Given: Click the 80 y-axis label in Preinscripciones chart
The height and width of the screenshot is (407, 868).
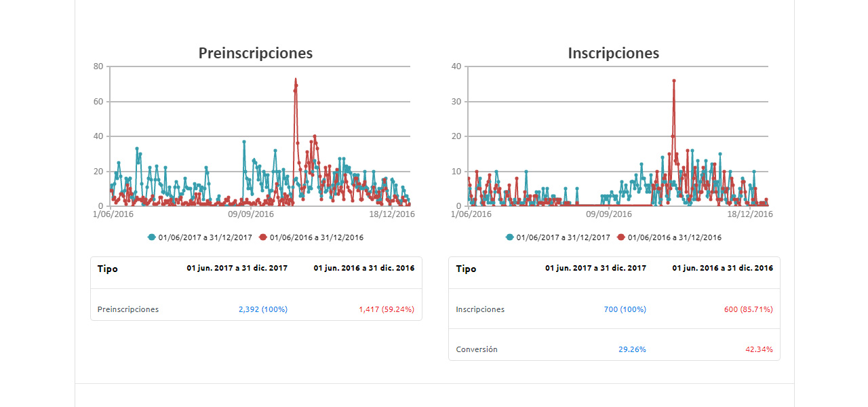Looking at the screenshot, I should pos(98,66).
